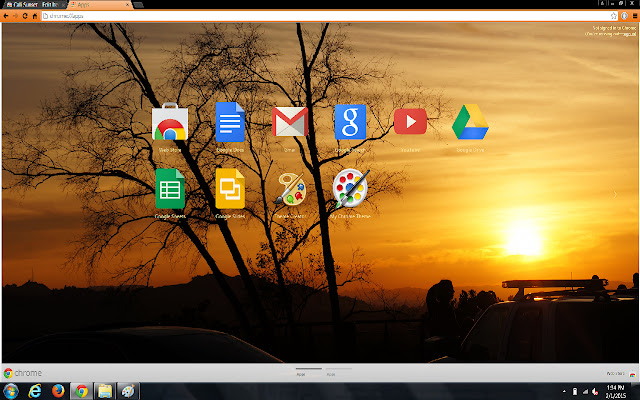Open the Web Store link at bottom right
Viewport: 640px width, 400px height.
[x=621, y=373]
